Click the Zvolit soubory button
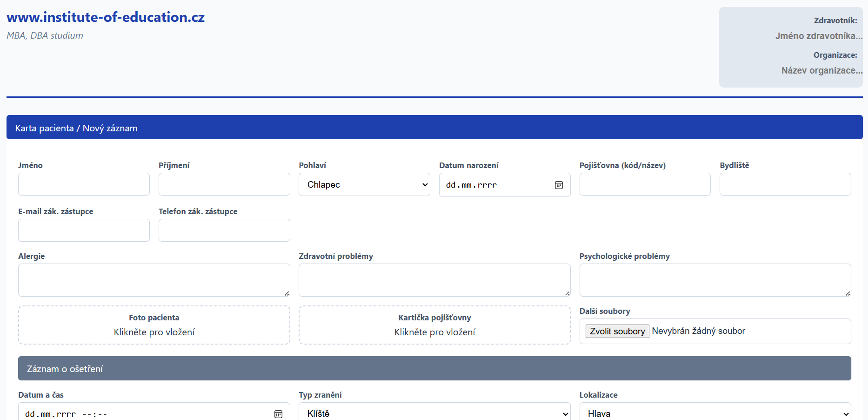Image resolution: width=868 pixels, height=420 pixels. (617, 331)
